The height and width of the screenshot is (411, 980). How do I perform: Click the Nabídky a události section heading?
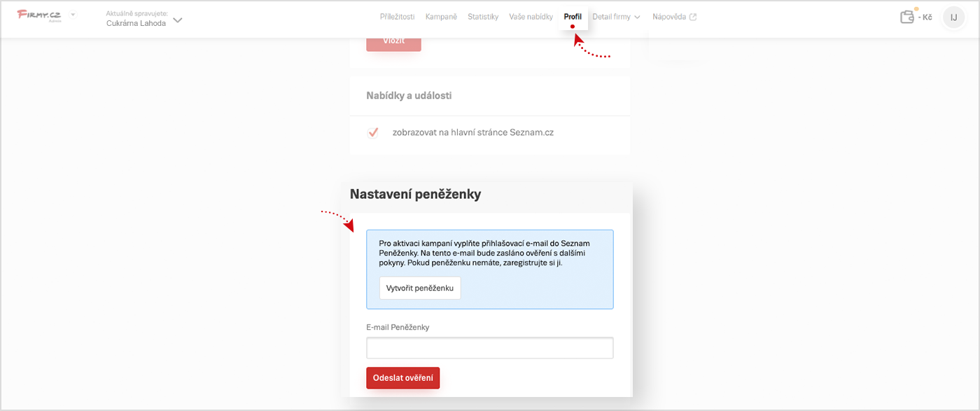tap(409, 95)
